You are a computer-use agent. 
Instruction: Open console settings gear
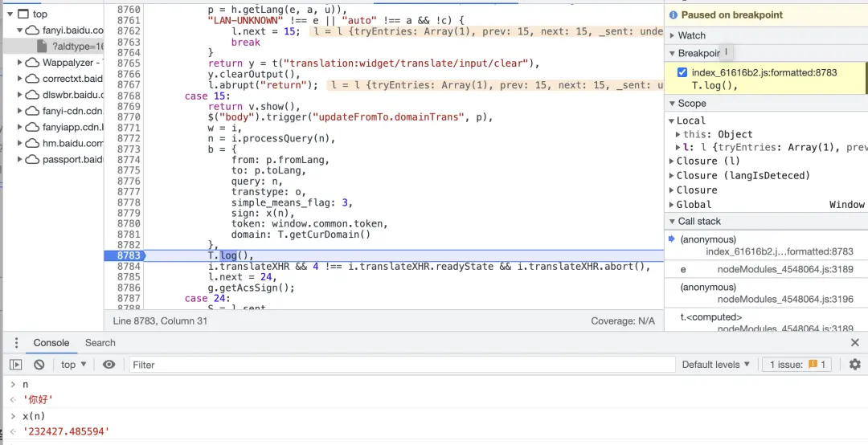pos(854,365)
